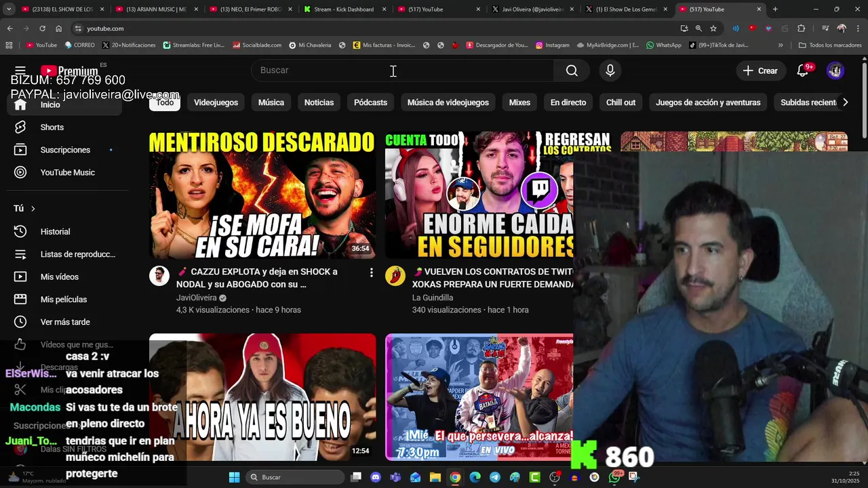The height and width of the screenshot is (488, 868).
Task: Open the MENTIROSO DESCARADO video thumbnail
Action: (262, 195)
